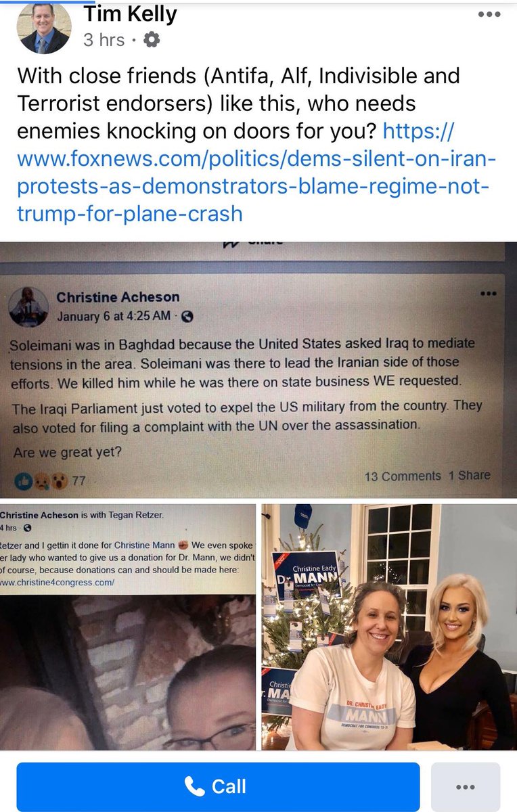Image resolution: width=517 pixels, height=812 pixels.
Task: Tap the like reaction emoji icons
Action: 42,480
